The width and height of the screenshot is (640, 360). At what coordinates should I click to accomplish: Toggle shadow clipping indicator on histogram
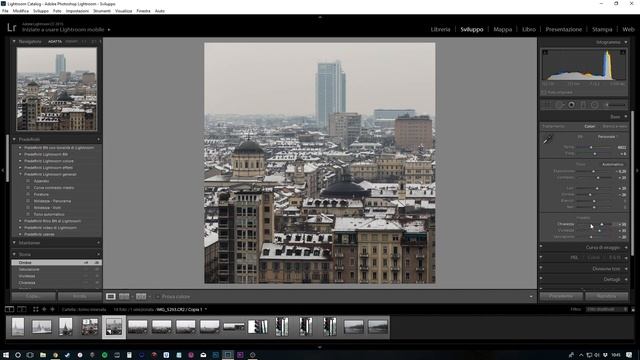pyautogui.click(x=545, y=52)
